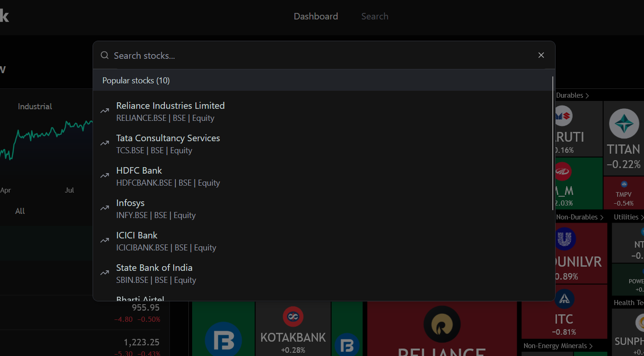Click the trend icon beside ICICI Bank
This screenshot has width=644, height=356.
pos(105,240)
